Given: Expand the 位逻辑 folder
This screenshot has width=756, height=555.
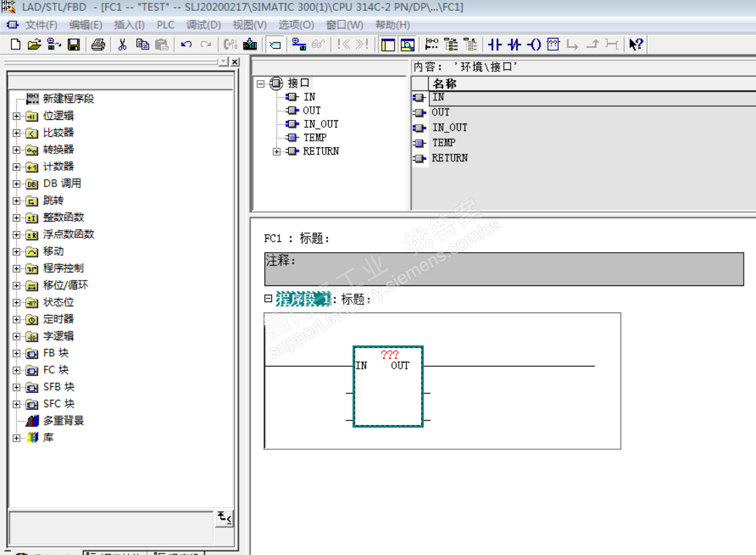Looking at the screenshot, I should (16, 116).
